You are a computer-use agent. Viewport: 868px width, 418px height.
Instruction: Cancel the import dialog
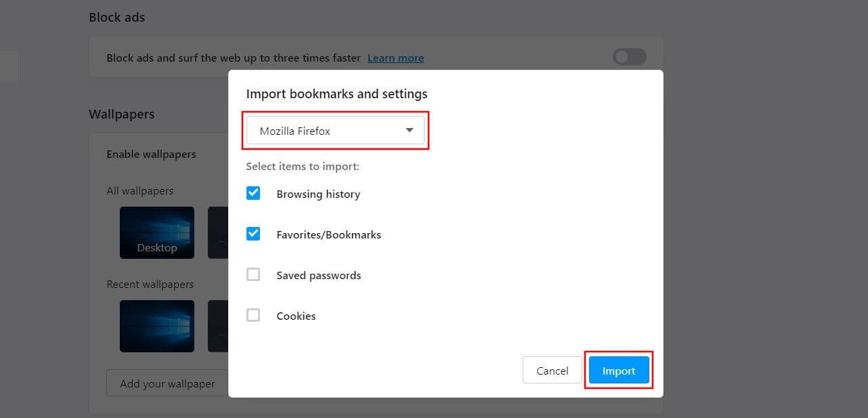(x=552, y=371)
